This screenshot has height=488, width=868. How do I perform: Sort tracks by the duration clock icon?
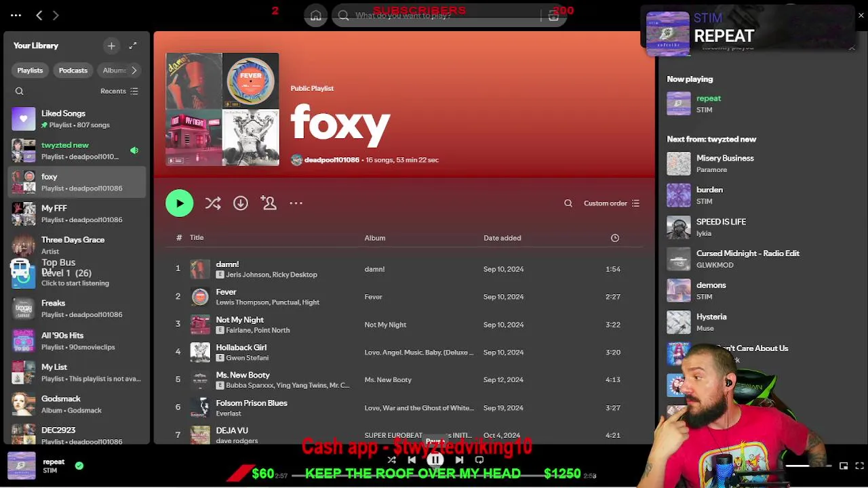pos(615,238)
